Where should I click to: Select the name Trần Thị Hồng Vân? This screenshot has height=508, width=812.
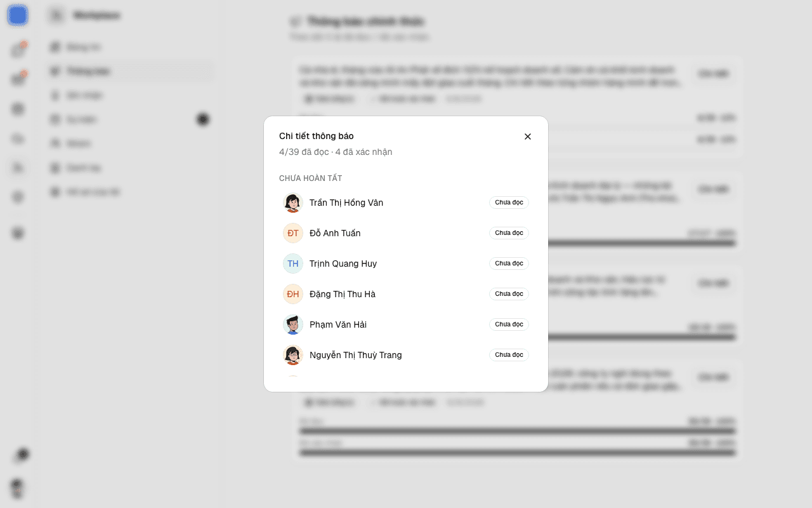point(346,203)
